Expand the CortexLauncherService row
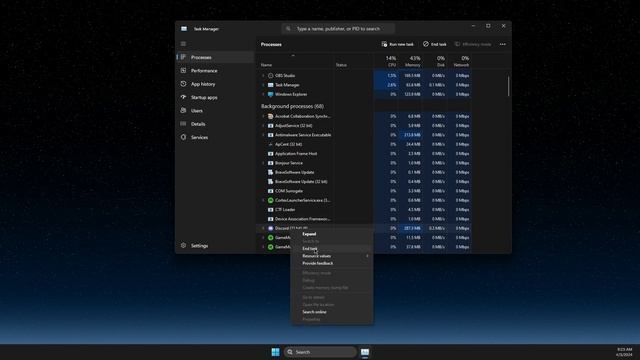The height and width of the screenshot is (360, 640). [263, 200]
